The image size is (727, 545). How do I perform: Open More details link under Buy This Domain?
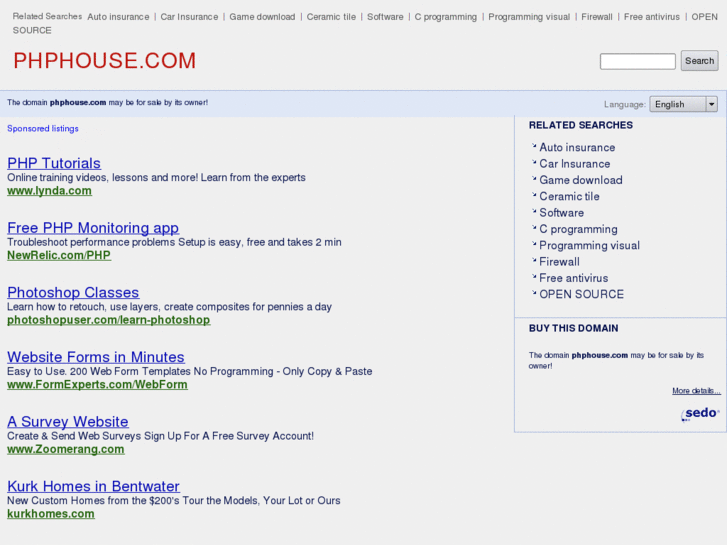click(696, 391)
